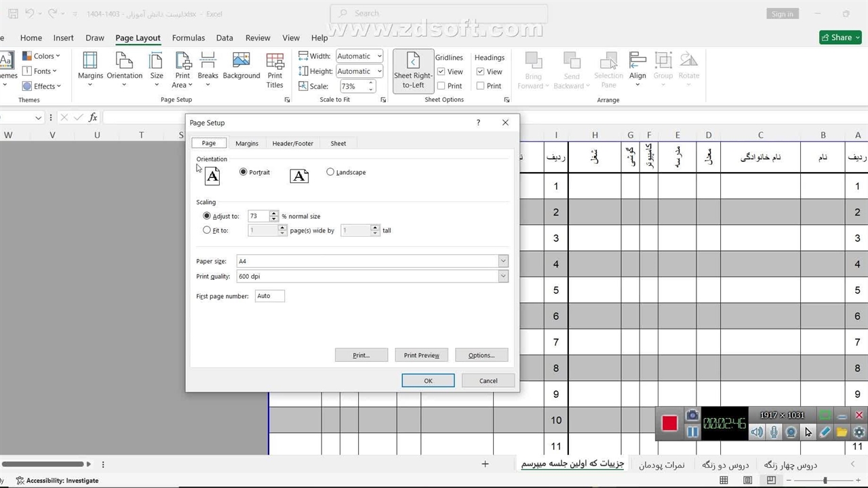Select the Fit to scaling option
This screenshot has width=868, height=488.
pos(207,230)
